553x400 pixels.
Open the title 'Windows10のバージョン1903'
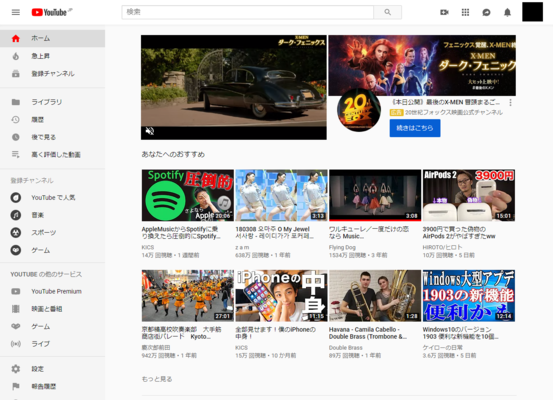pyautogui.click(x=461, y=333)
